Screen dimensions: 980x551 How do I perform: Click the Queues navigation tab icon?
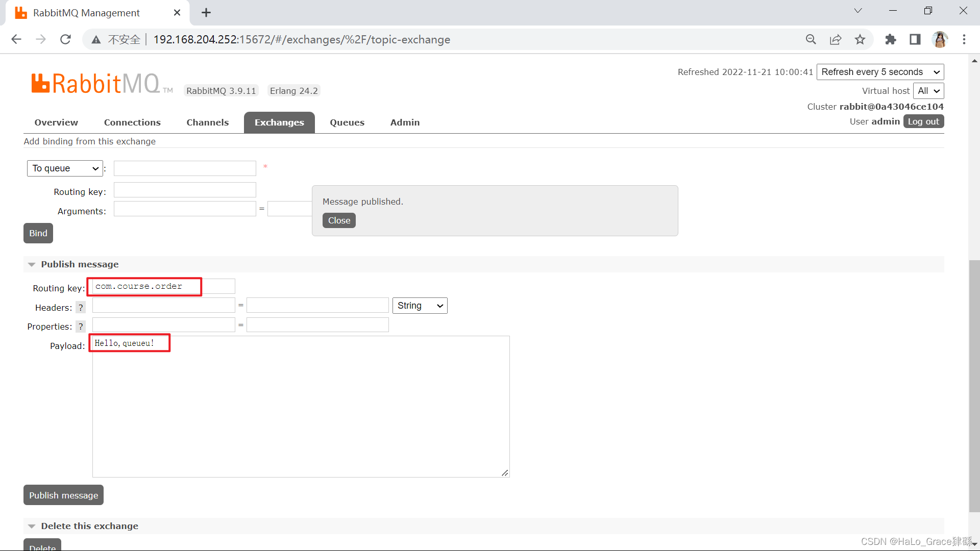[347, 122]
